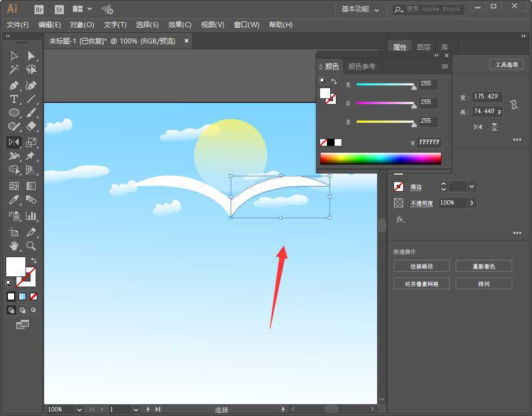Open the stroke weight dropdown beside 描边

472,186
